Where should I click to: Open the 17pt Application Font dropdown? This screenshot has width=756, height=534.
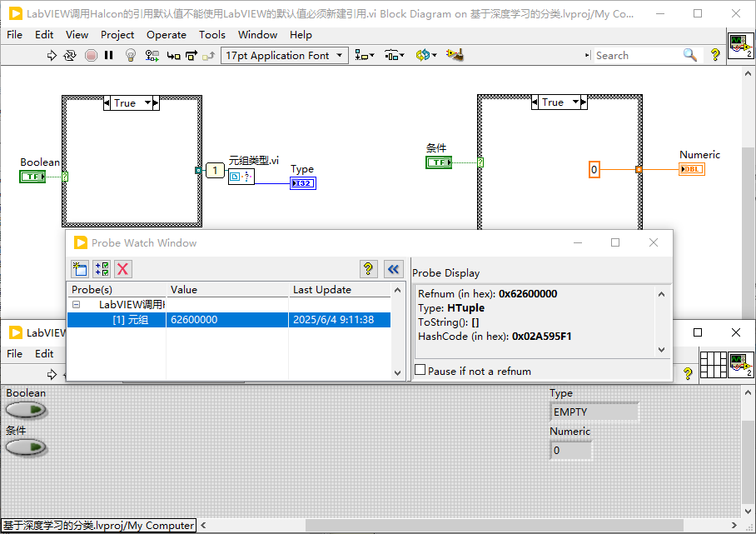click(285, 56)
